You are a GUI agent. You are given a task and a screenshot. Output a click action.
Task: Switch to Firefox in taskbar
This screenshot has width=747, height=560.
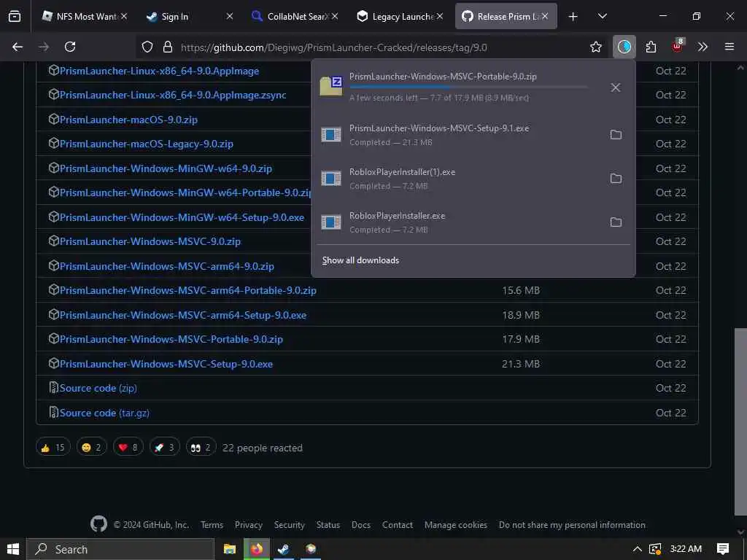click(x=257, y=549)
